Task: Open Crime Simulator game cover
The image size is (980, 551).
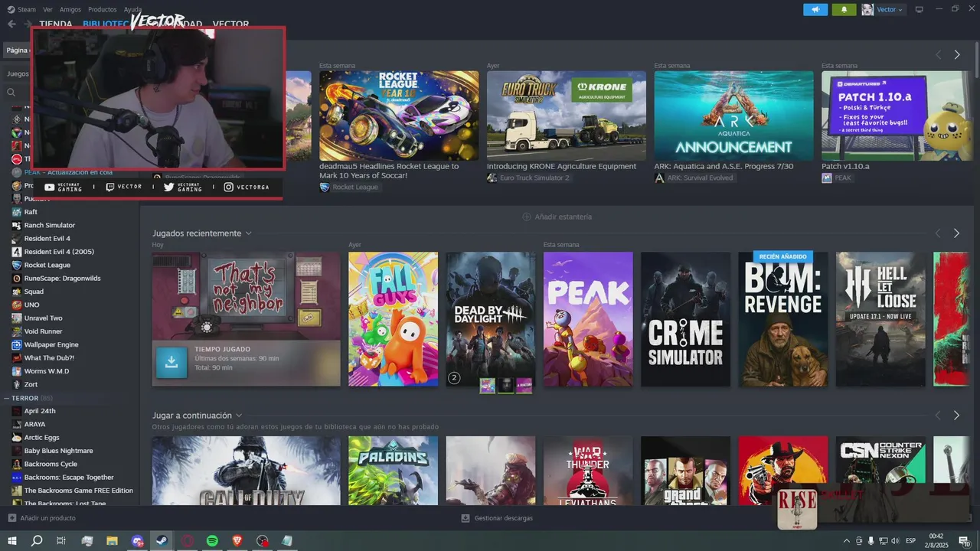Action: pyautogui.click(x=686, y=319)
